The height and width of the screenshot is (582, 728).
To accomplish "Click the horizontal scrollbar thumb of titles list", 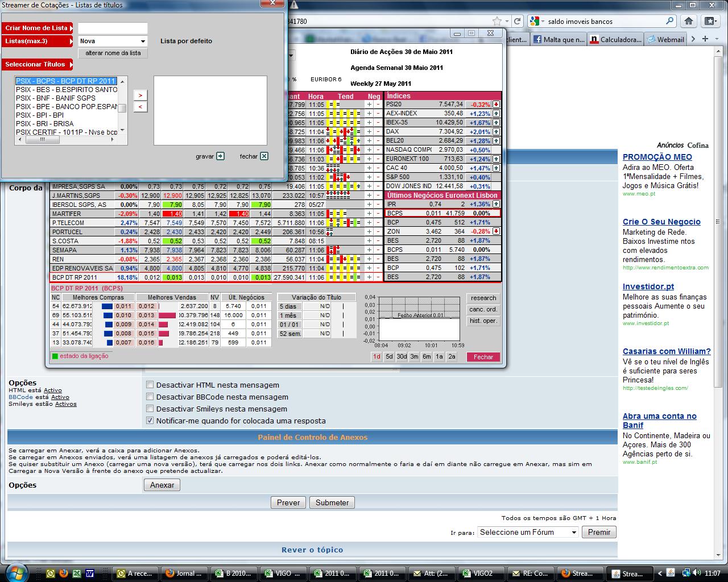I will tap(43, 139).
